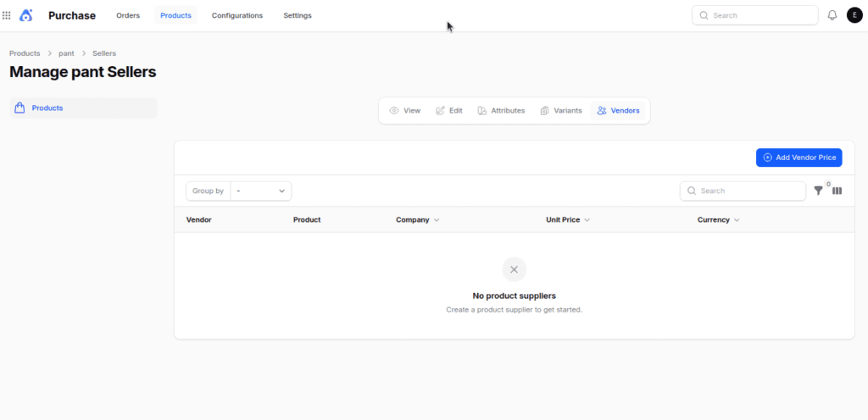Click 'No product suppliers' text

click(515, 296)
